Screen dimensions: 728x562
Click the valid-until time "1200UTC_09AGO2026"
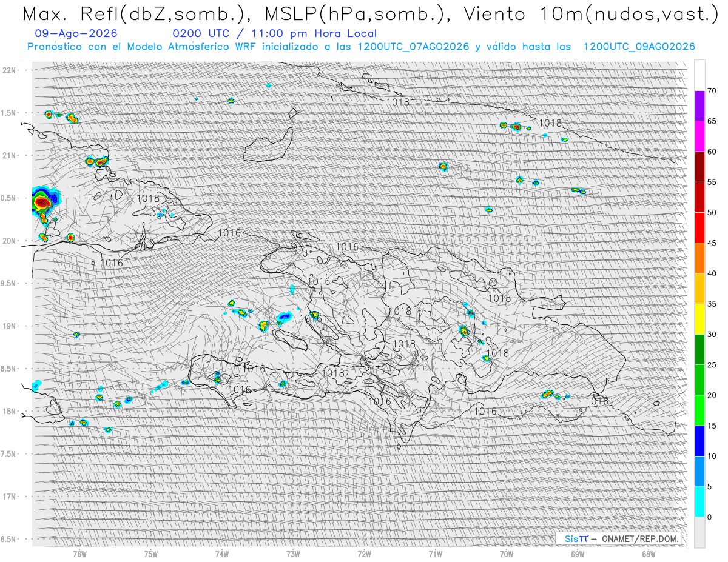coord(639,47)
